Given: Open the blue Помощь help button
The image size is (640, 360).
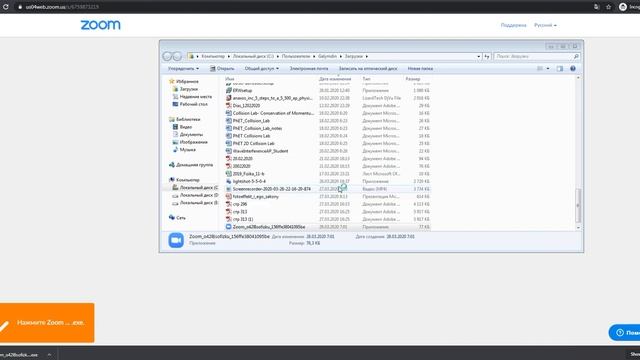Looking at the screenshot, I should (x=624, y=333).
